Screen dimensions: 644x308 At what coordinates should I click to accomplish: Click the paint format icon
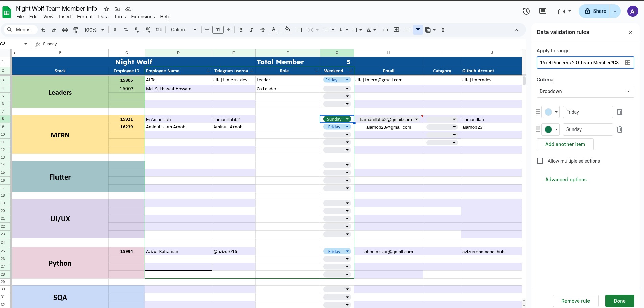pos(76,30)
